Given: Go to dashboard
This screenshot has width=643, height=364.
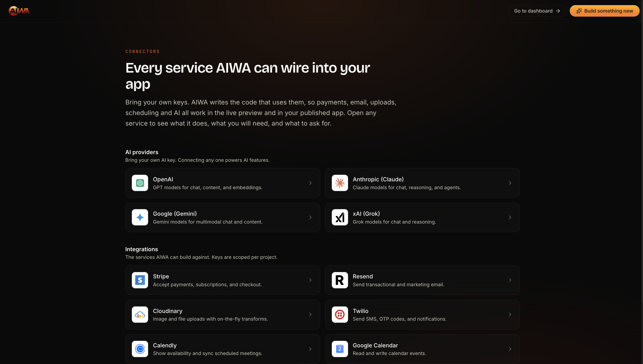Looking at the screenshot, I should 537,11.
